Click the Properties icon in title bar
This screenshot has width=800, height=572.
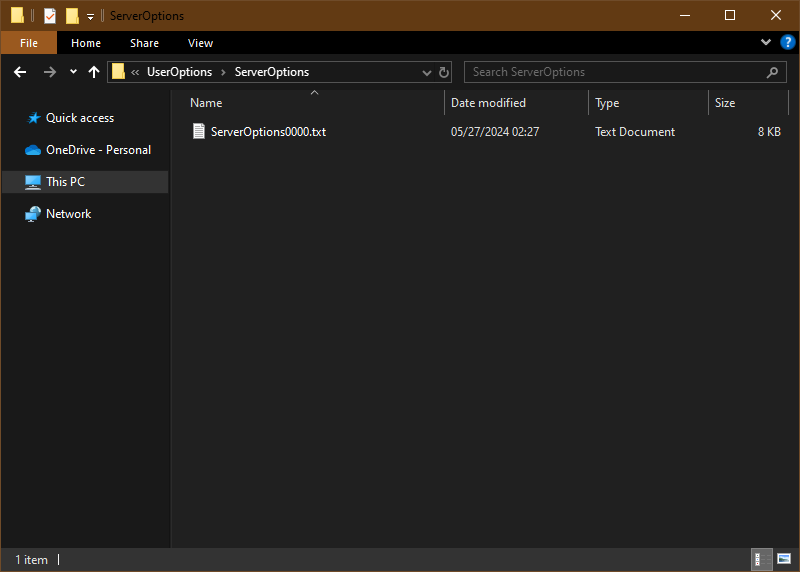click(x=49, y=16)
